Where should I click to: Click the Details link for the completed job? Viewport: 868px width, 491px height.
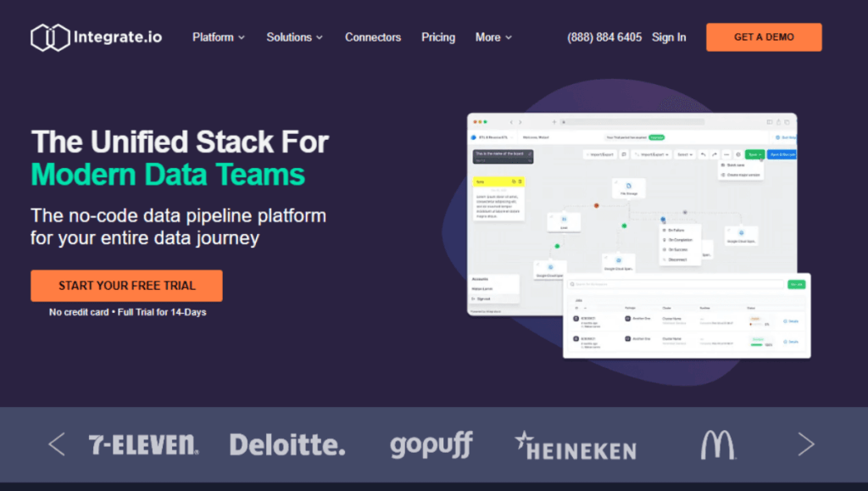point(791,342)
